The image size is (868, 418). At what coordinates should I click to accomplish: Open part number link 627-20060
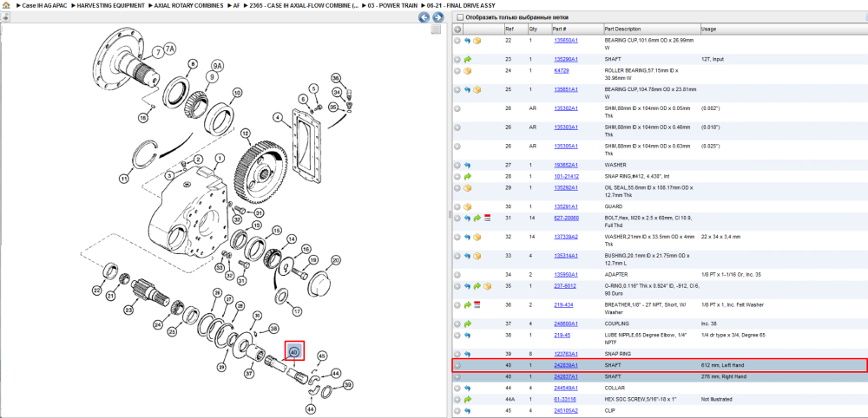pos(566,219)
